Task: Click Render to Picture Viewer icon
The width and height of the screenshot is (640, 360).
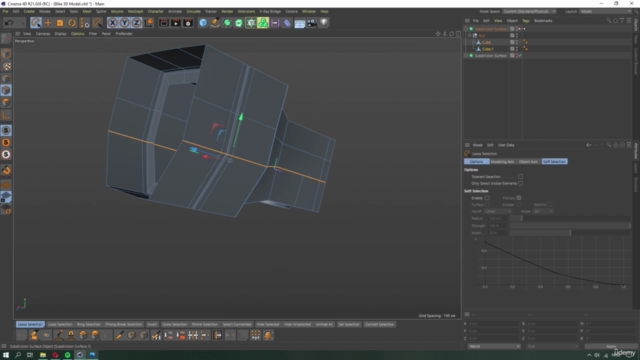Action: pyautogui.click(x=176, y=23)
